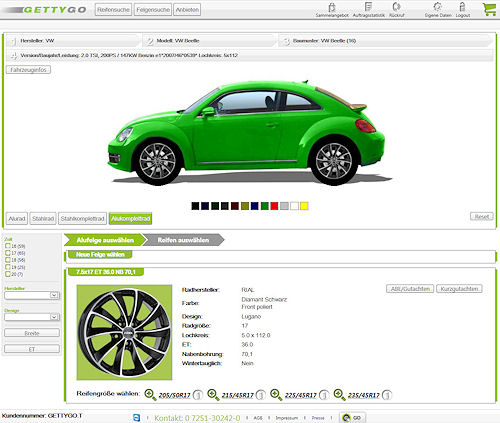Viewport: 500px width, 423px height.
Task: Go to Alufelge auswählen step
Action: pyautogui.click(x=105, y=240)
